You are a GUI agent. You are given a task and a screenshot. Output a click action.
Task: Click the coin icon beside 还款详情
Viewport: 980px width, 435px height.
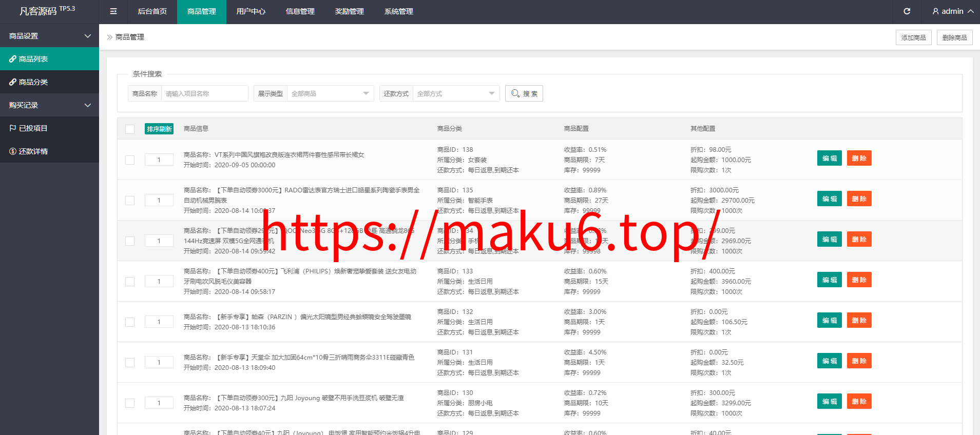point(13,151)
